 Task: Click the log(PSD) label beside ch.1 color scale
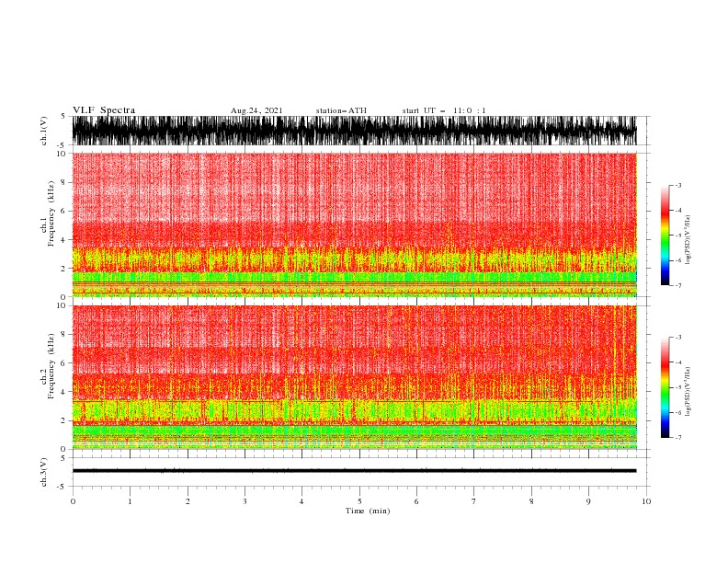point(688,240)
